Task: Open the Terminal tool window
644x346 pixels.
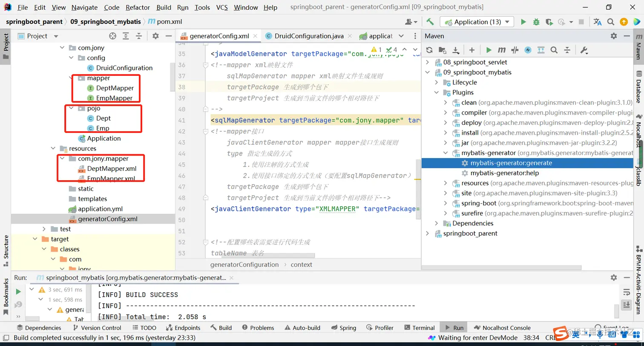Action: tap(419, 328)
